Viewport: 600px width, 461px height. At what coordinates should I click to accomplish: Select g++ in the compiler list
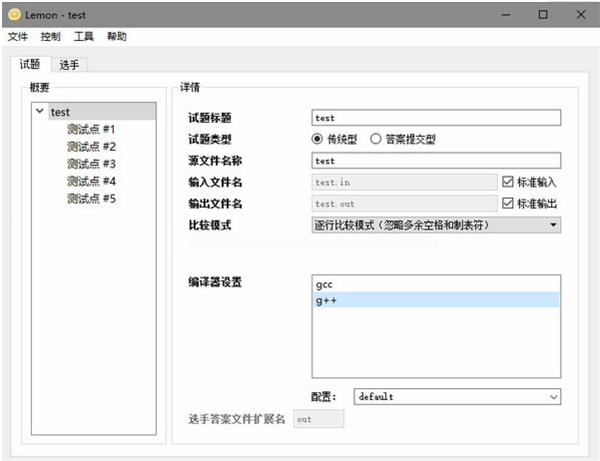coord(436,300)
